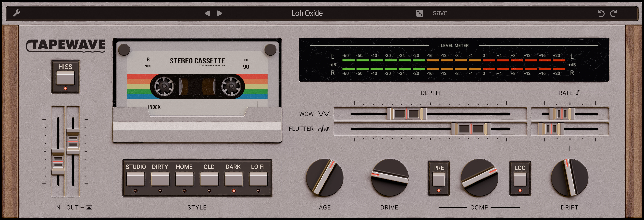Open the wrench settings icon
The height and width of the screenshot is (220, 644).
click(17, 13)
